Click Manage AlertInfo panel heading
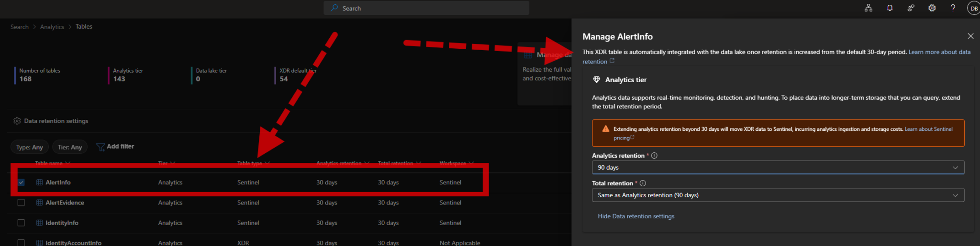The image size is (980, 246). (x=617, y=37)
